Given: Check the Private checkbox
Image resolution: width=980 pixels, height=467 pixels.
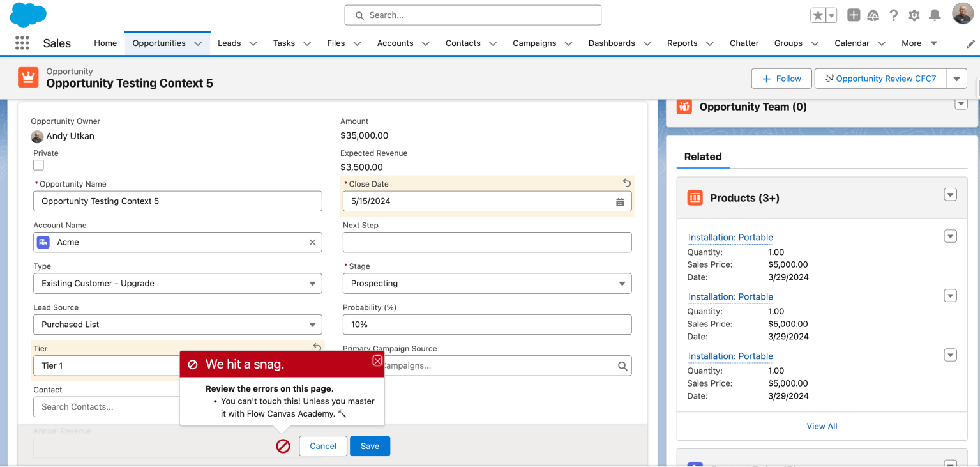Looking at the screenshot, I should (38, 165).
